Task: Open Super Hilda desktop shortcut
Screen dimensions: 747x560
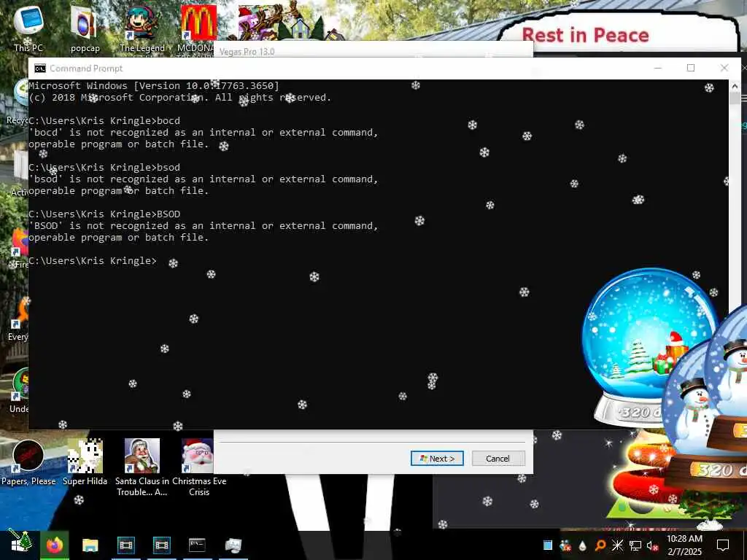Action: pyautogui.click(x=85, y=462)
